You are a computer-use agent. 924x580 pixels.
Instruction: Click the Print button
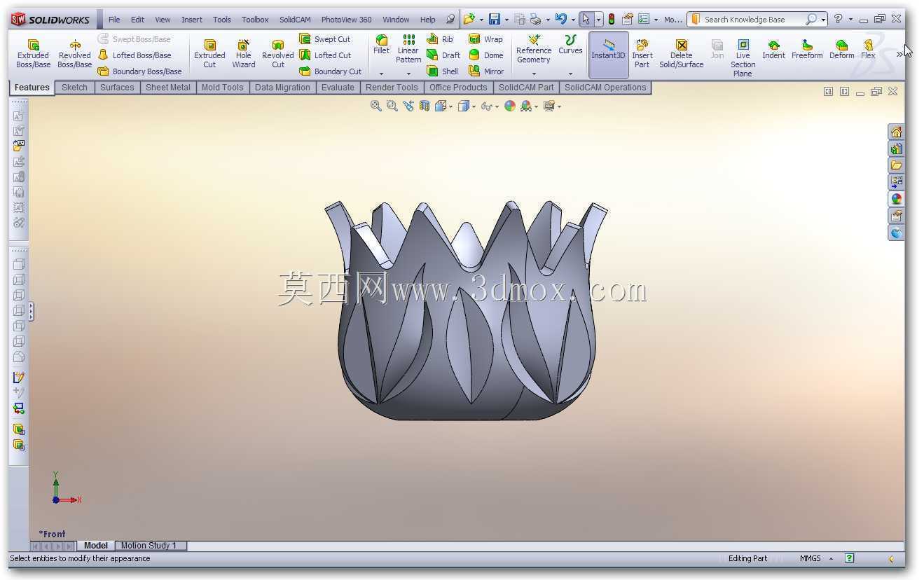535,19
